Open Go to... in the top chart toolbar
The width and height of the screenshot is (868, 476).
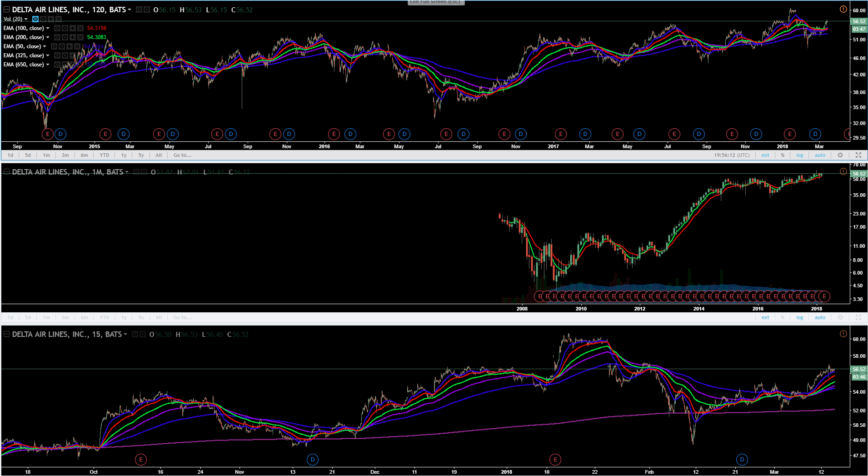point(182,155)
